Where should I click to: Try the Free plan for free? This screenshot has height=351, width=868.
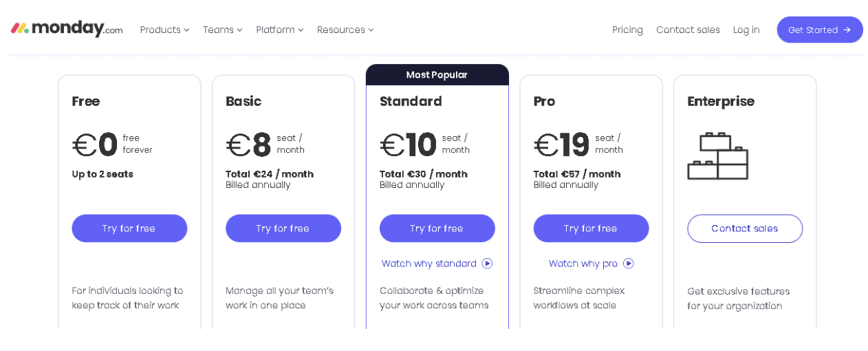point(129,228)
